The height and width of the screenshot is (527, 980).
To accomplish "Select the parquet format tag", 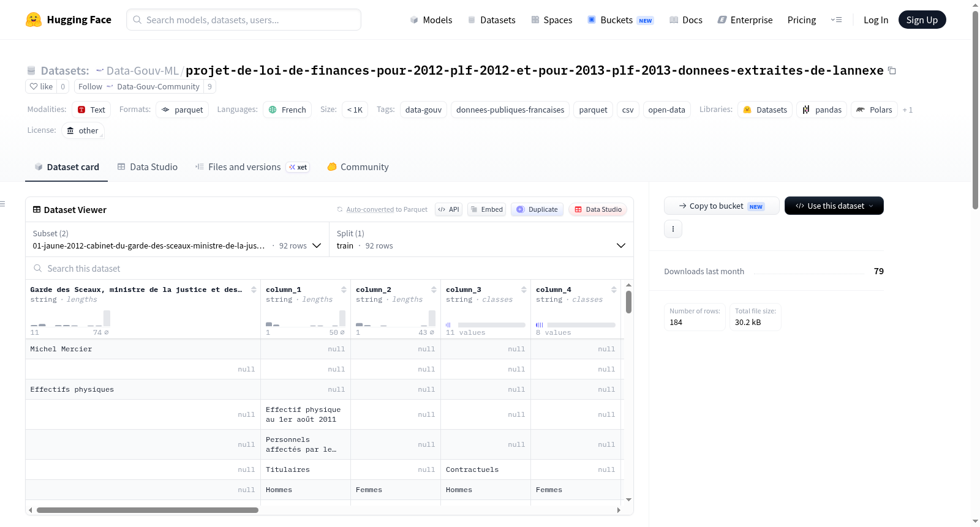I will (183, 110).
